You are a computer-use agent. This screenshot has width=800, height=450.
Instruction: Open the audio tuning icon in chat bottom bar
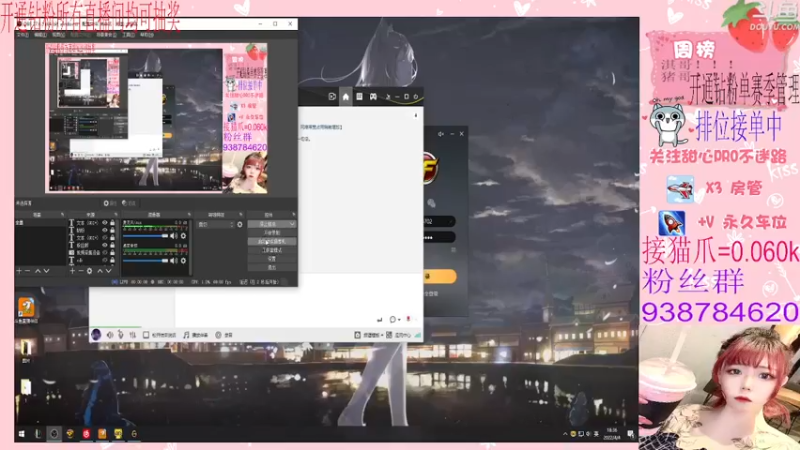(133, 335)
